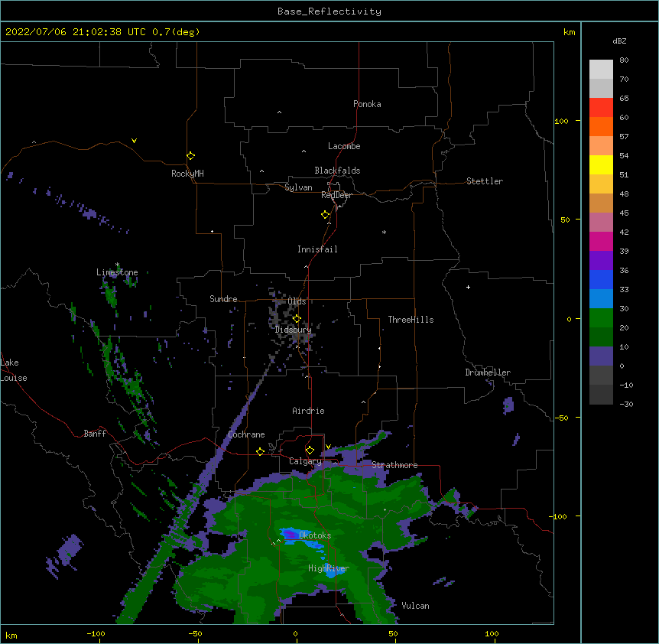The width and height of the screenshot is (659, 644).
Task: Pick the red 60-65 dBZ swatch
Action: point(601,108)
